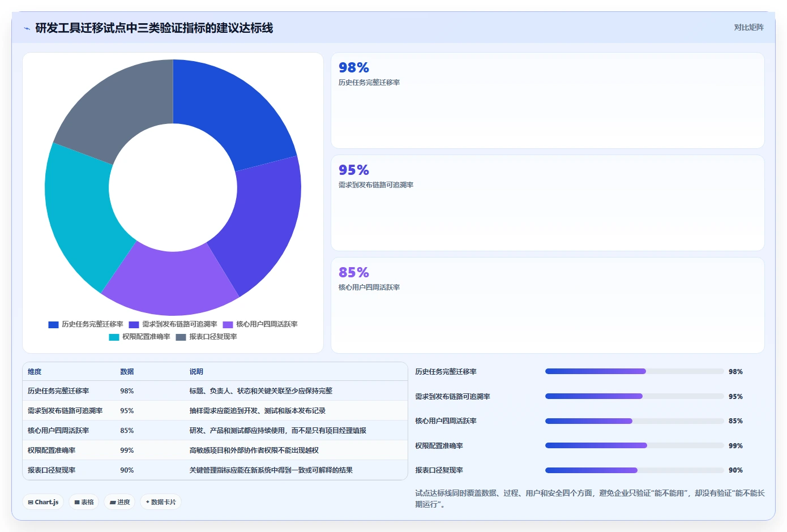Click the 权限配置准确率 progress bar
This screenshot has width=787, height=532.
(x=634, y=445)
